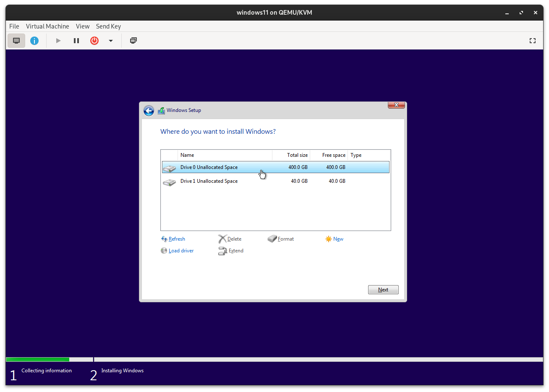
Task: Go back using Windows Setup back arrow
Action: click(x=149, y=111)
